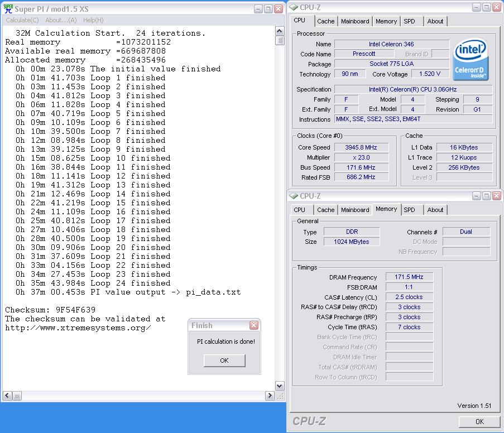Click the scroll up arrow in Super PI

(280, 31)
